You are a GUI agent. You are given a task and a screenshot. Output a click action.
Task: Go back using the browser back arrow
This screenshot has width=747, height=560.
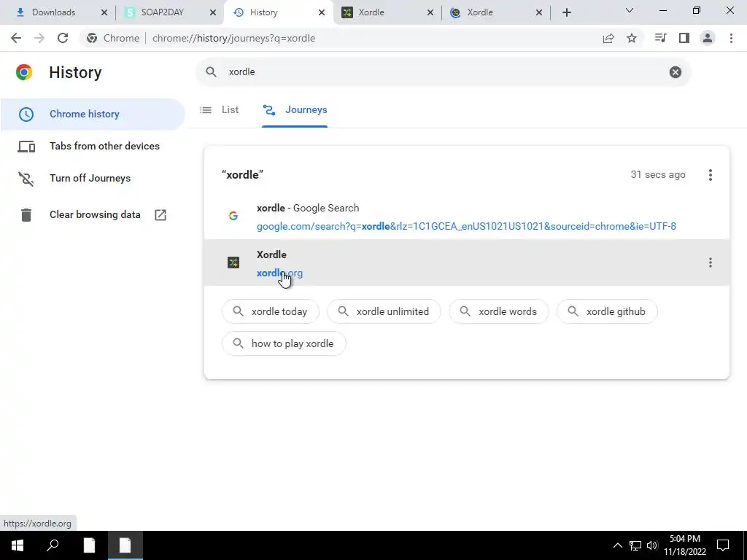point(16,38)
